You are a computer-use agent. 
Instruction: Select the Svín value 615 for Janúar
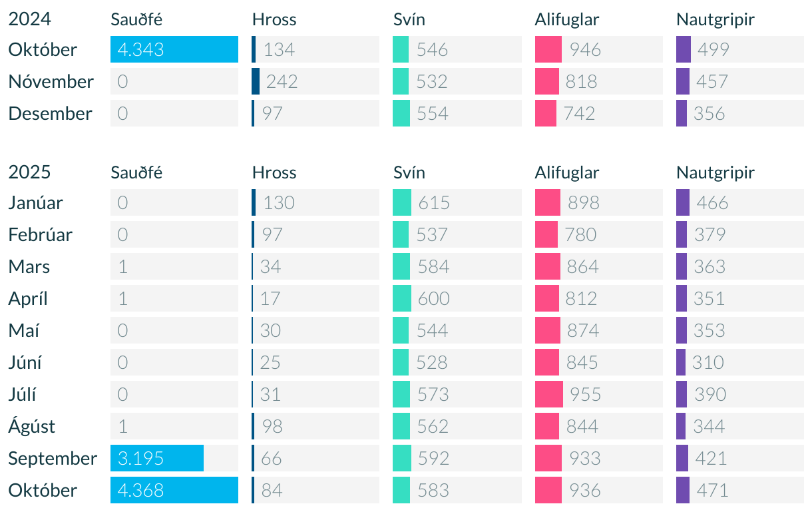tap(434, 202)
